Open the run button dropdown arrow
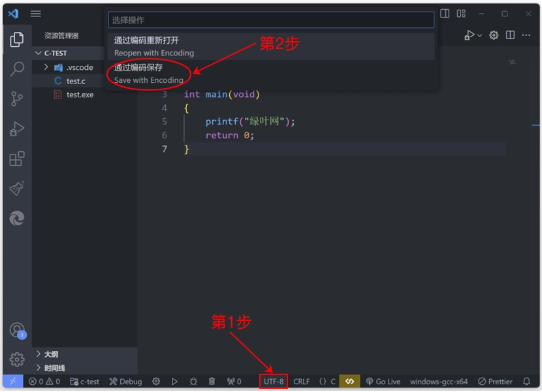This screenshot has height=392, width=542. pyautogui.click(x=479, y=35)
